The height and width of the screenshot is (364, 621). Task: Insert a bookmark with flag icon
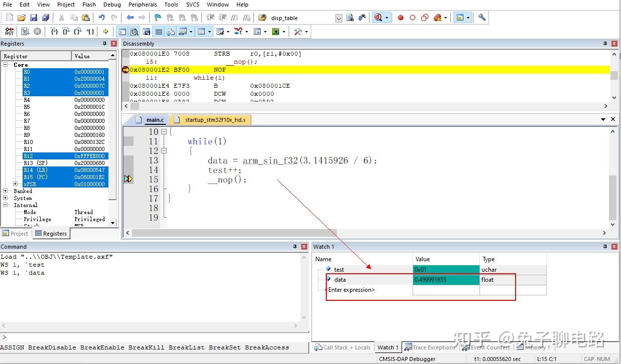coord(158,18)
